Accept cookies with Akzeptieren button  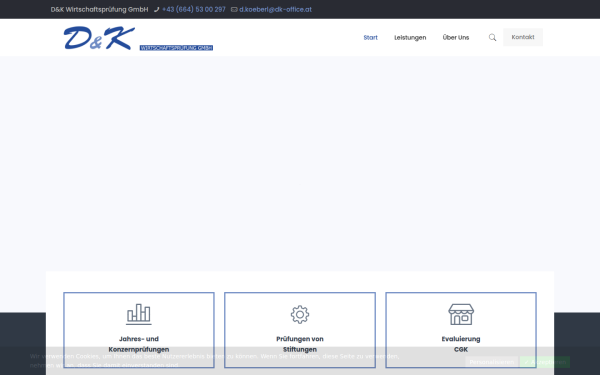tap(545, 362)
